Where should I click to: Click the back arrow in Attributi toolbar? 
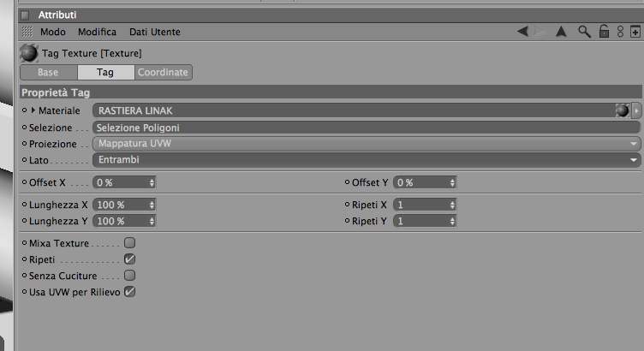click(x=522, y=32)
